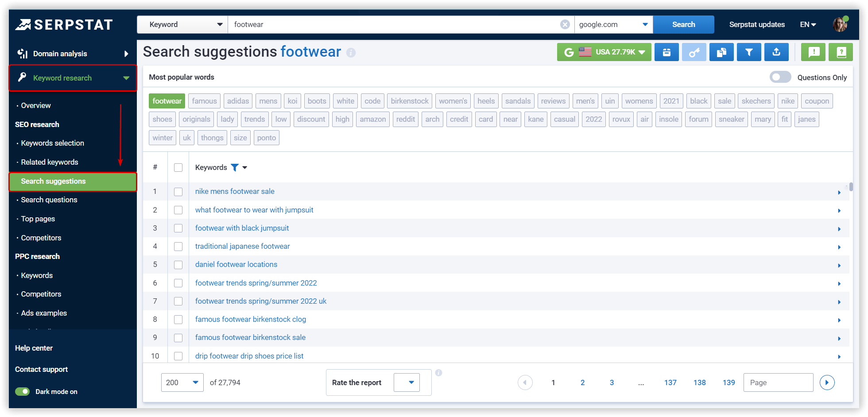Enable the Questions Only toggle
This screenshot has height=417, width=868.
click(x=780, y=77)
